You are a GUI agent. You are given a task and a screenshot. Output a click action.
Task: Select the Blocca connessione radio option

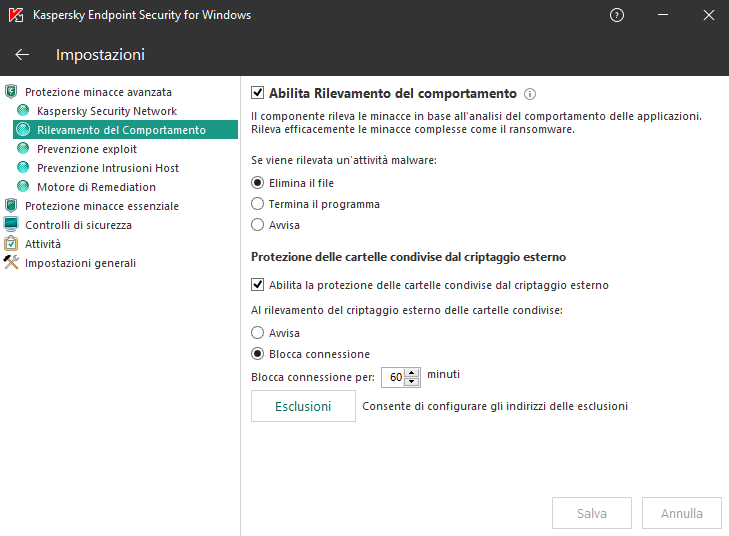pyautogui.click(x=257, y=354)
